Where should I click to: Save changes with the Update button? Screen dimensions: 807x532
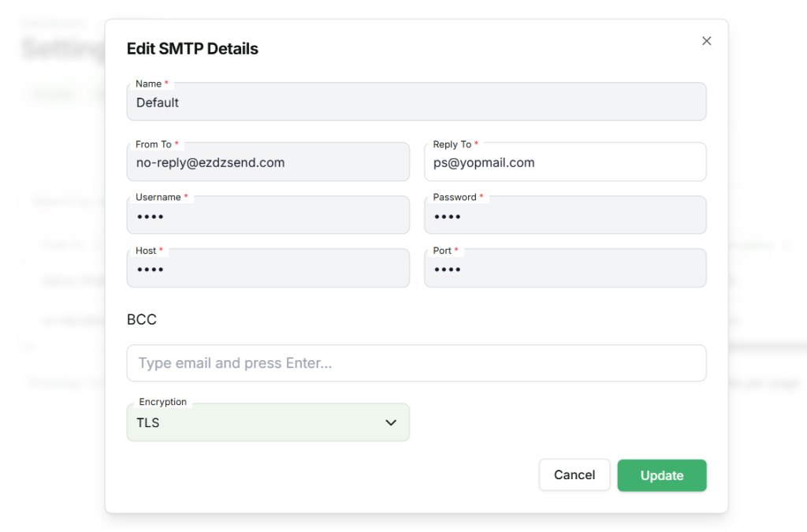click(x=661, y=475)
